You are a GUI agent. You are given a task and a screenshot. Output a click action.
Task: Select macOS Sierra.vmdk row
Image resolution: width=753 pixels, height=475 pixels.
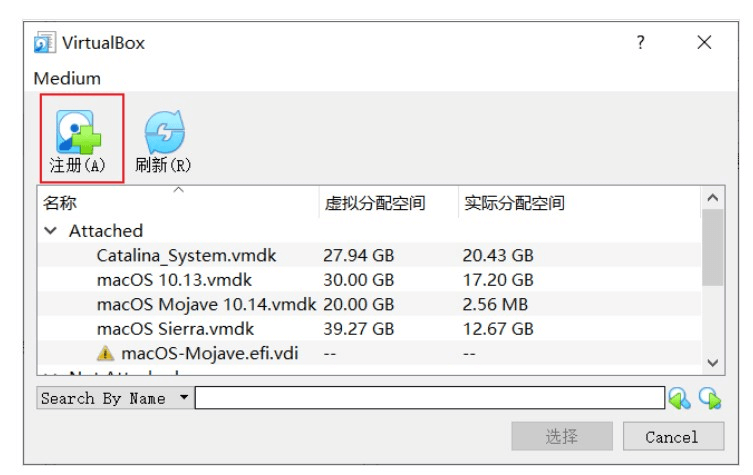369,329
